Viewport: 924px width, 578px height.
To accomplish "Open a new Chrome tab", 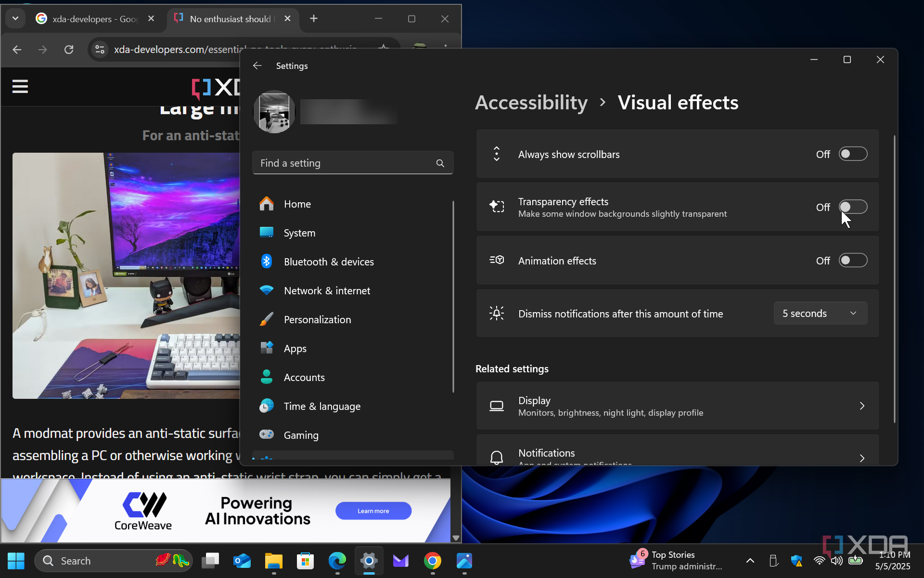I will [314, 19].
